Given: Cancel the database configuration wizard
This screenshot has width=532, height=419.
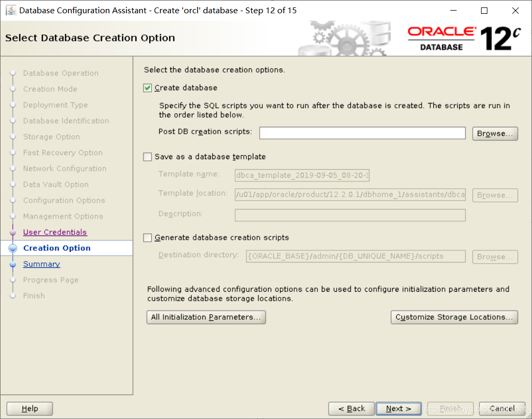Looking at the screenshot, I should [502, 408].
